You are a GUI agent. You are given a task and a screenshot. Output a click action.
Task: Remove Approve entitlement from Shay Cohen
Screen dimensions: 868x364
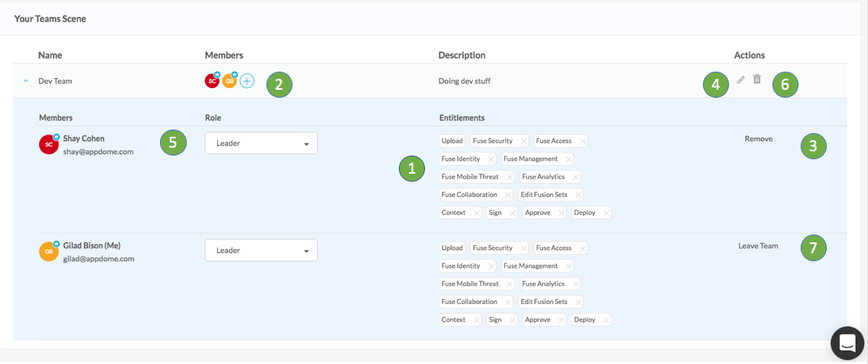click(560, 213)
